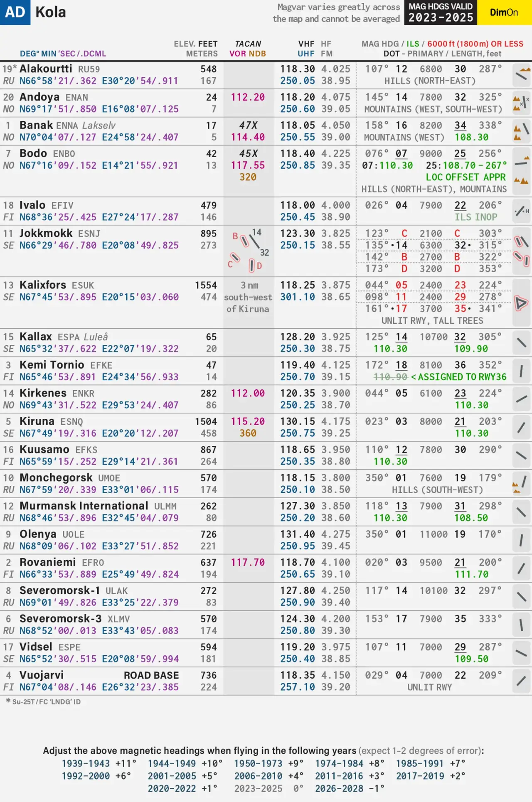Click the MAG HDGS VALID 2023-2025 box
This screenshot has width=532, height=802.
click(441, 12)
